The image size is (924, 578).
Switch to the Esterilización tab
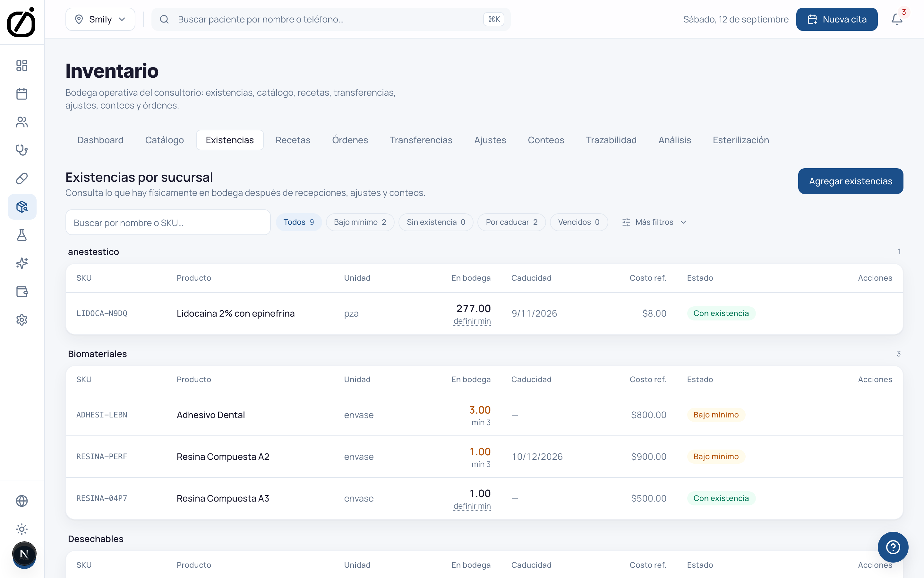pyautogui.click(x=741, y=140)
